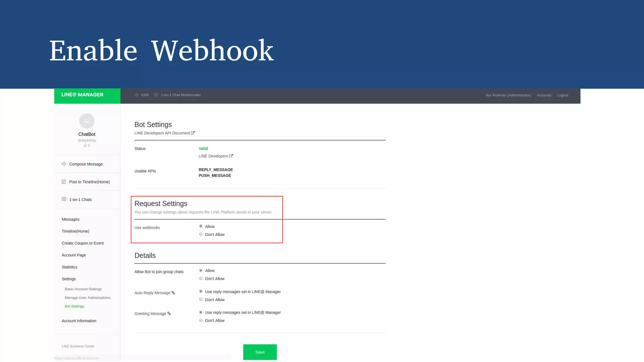This screenshot has height=362, width=644.
Task: Select Don't Allow for Greeting Message
Action: (x=201, y=320)
